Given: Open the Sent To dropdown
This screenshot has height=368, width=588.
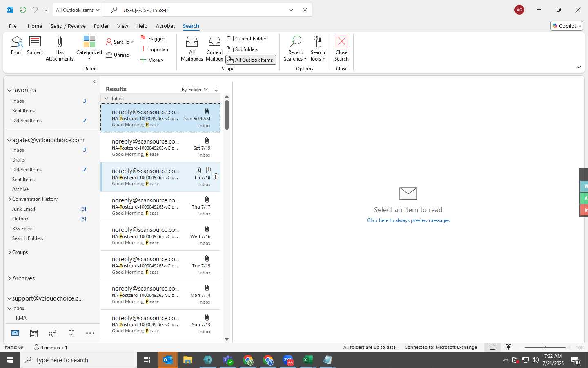Looking at the screenshot, I should tap(120, 42).
